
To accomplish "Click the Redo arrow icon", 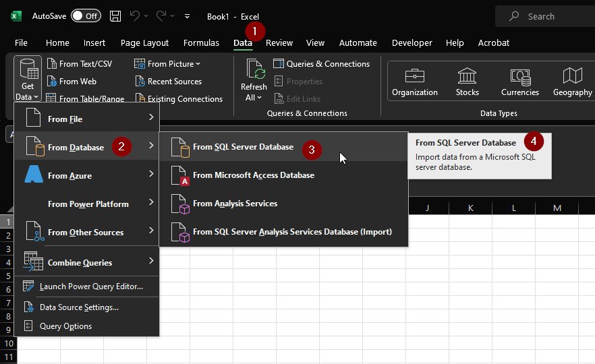I will pyautogui.click(x=161, y=16).
